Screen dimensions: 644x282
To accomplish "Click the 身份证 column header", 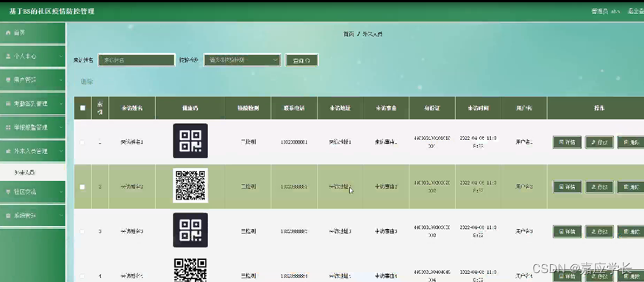I will [x=432, y=108].
